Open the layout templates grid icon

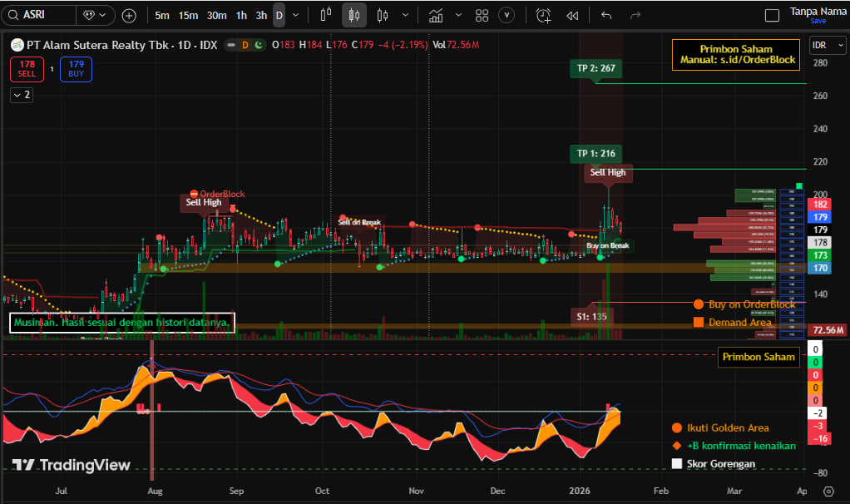point(482,15)
